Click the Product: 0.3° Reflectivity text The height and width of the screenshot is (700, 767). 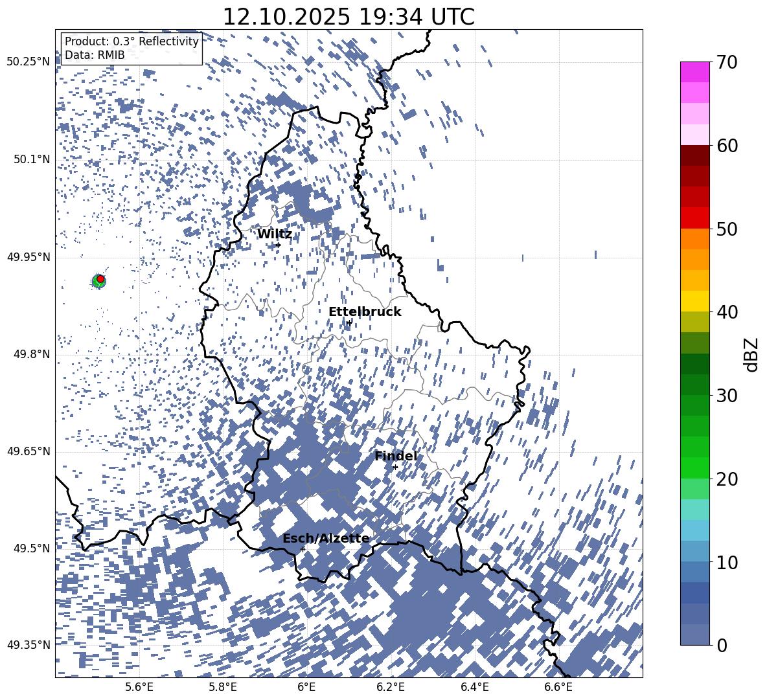pos(132,41)
